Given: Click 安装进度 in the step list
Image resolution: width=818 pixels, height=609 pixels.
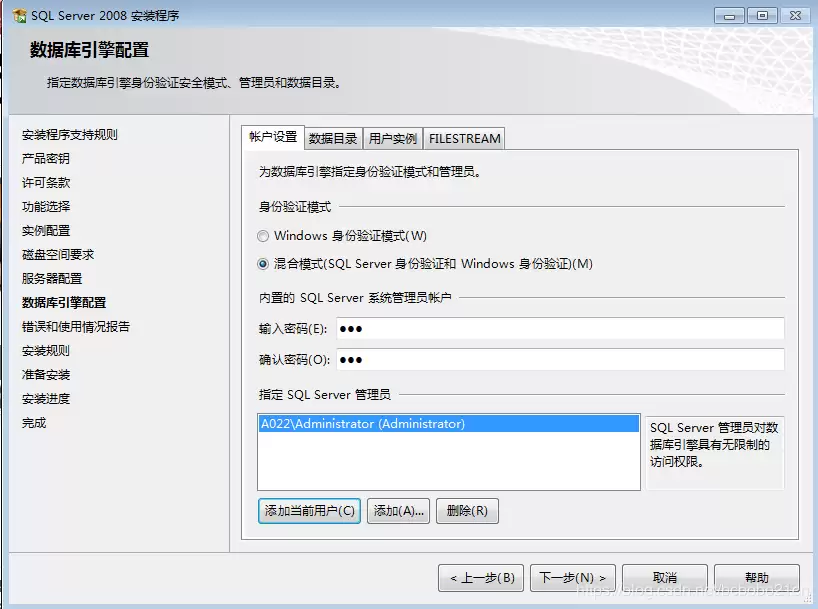Looking at the screenshot, I should point(46,399).
